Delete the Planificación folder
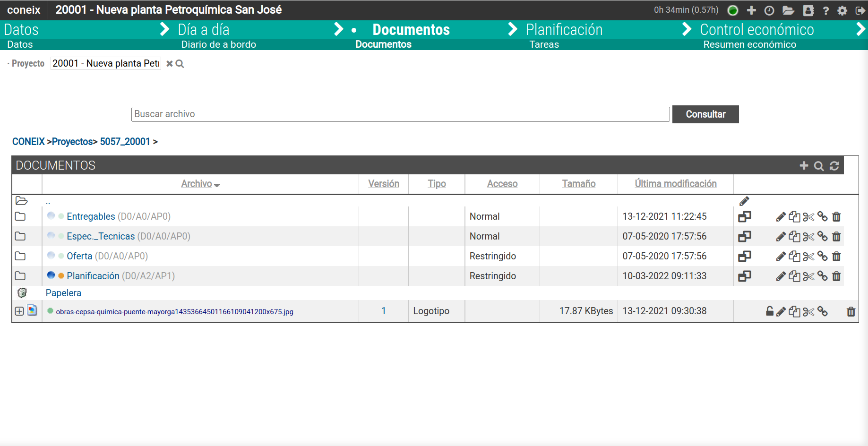This screenshot has width=868, height=446. tap(836, 276)
